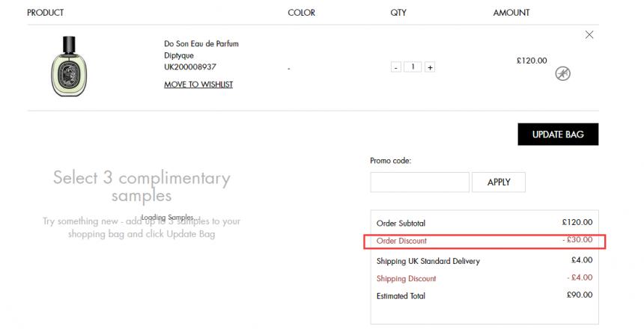Click the Order Discount row label
644x329 pixels.
point(401,241)
